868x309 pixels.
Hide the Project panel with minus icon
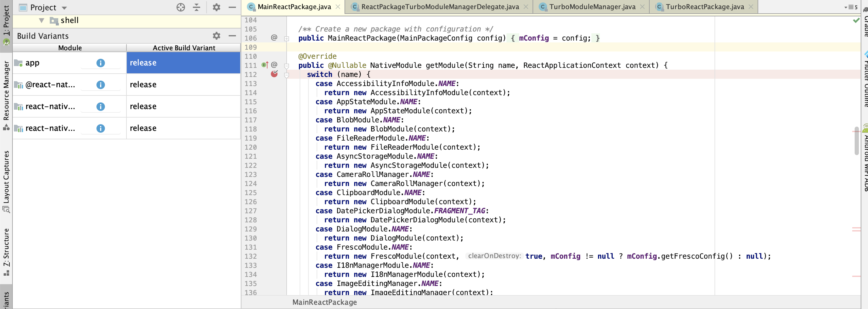click(x=232, y=7)
